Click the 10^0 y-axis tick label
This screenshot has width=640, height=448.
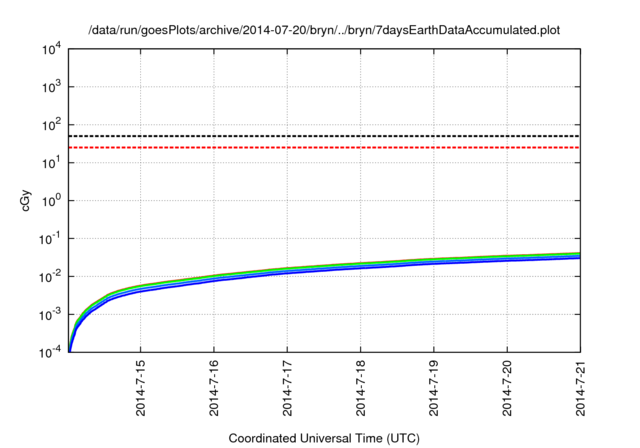click(51, 201)
